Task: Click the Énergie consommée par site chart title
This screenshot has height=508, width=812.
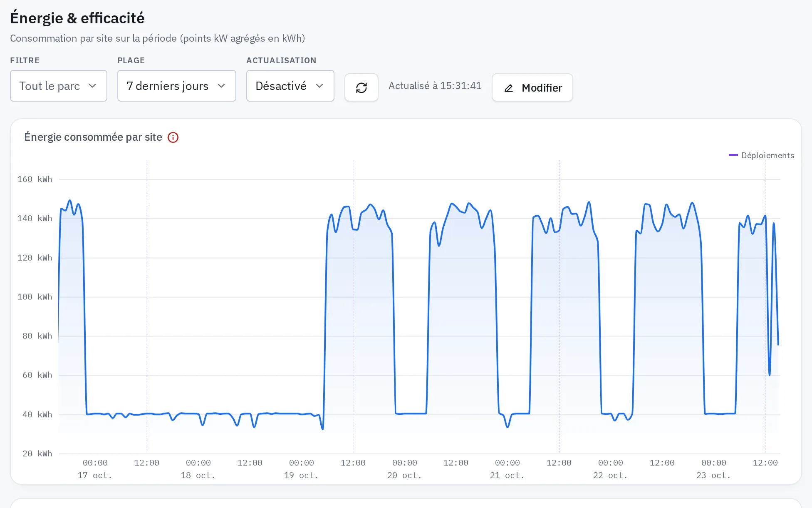Action: [93, 137]
